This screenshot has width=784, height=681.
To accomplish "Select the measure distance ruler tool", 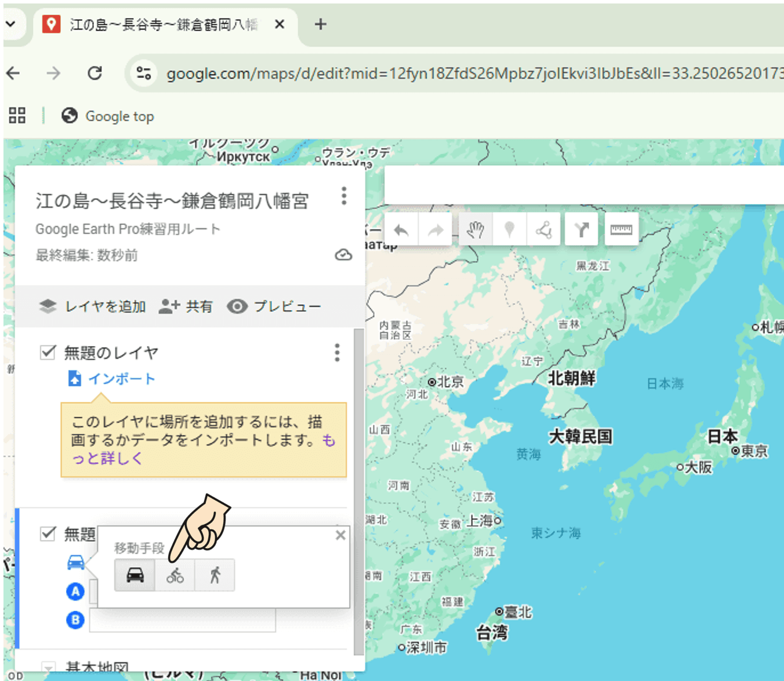I will [620, 230].
